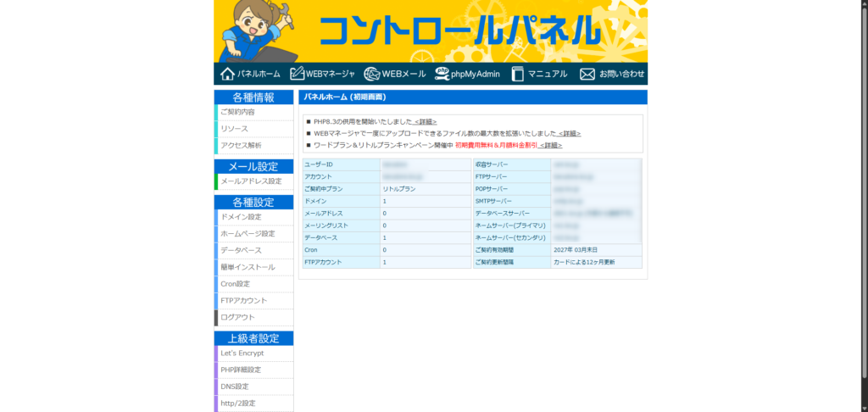The width and height of the screenshot is (868, 412).
Task: Click the 各種情報 section header
Action: tap(253, 97)
